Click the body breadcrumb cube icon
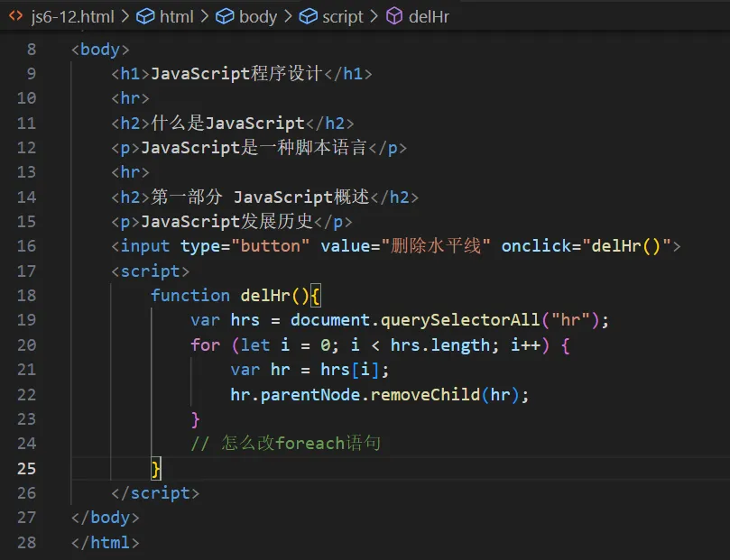 (x=225, y=17)
